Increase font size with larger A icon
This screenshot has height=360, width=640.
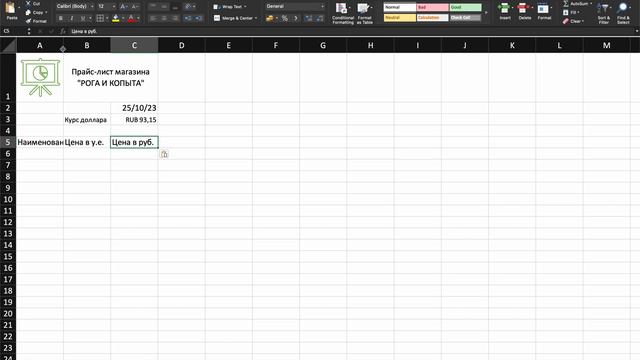pos(124,7)
